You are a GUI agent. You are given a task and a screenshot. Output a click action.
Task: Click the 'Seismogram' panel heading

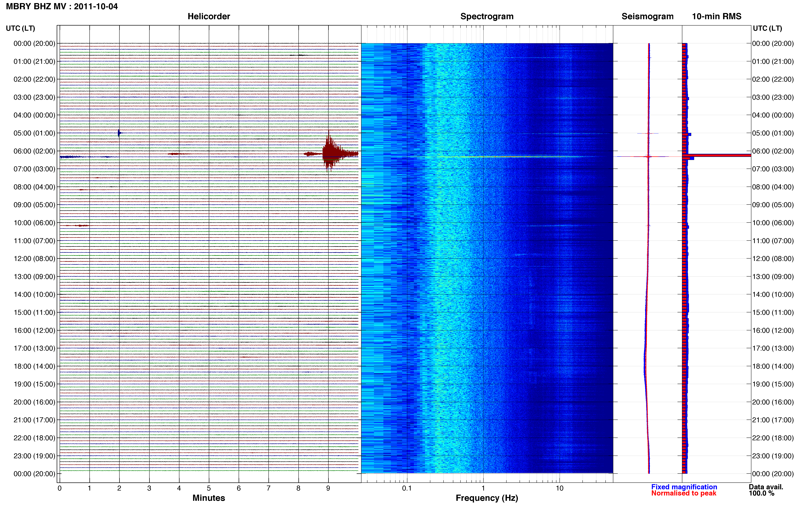tap(648, 16)
